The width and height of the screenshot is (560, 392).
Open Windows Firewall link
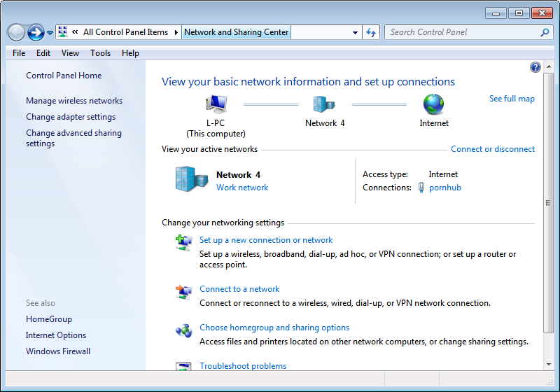pos(58,351)
